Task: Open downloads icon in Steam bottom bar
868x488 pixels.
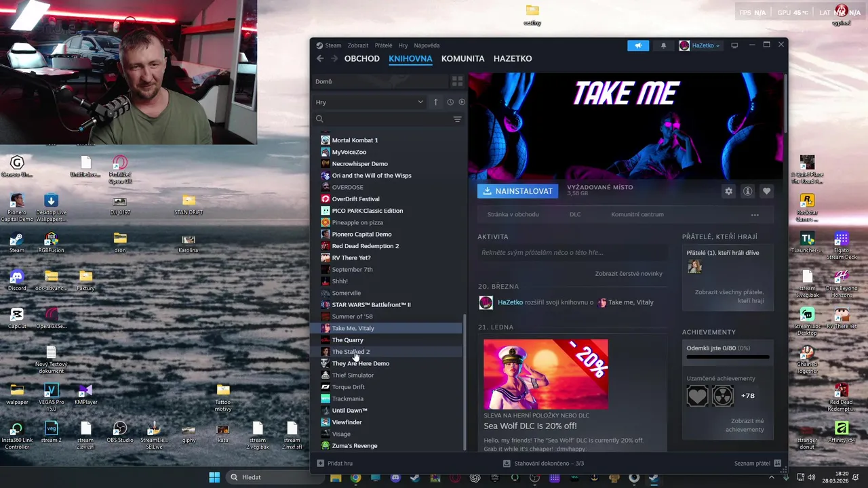Action: pos(507,464)
